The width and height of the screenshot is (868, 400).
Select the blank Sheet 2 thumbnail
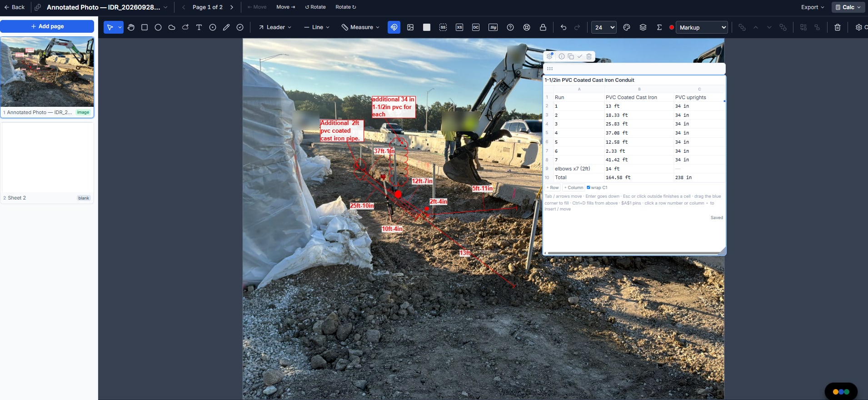(47, 162)
